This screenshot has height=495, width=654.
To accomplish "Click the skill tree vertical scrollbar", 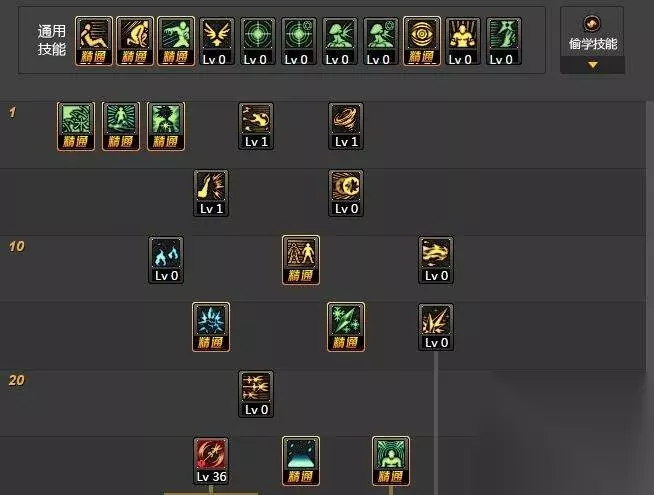I will coord(649,298).
